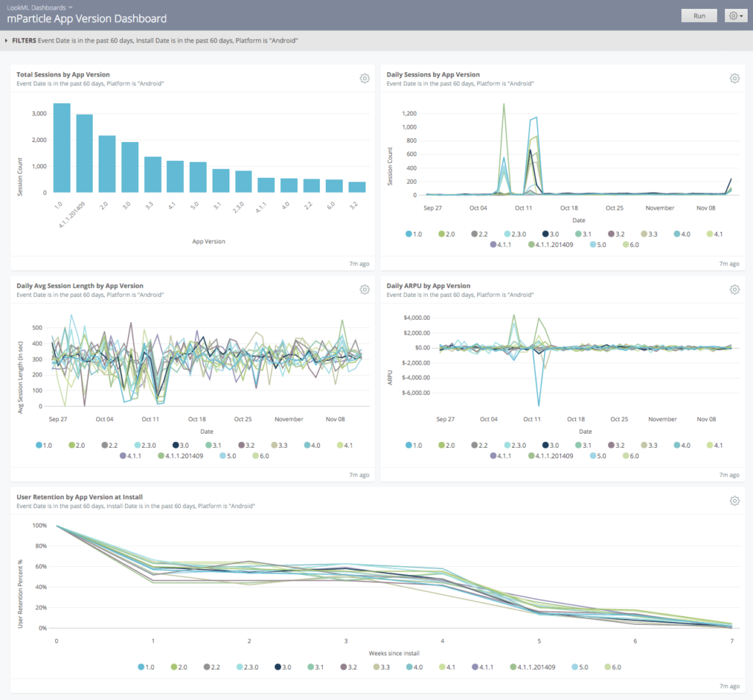Image resolution: width=753 pixels, height=700 pixels.
Task: Click the 5.0 bar in Total Sessions
Action: point(198,177)
